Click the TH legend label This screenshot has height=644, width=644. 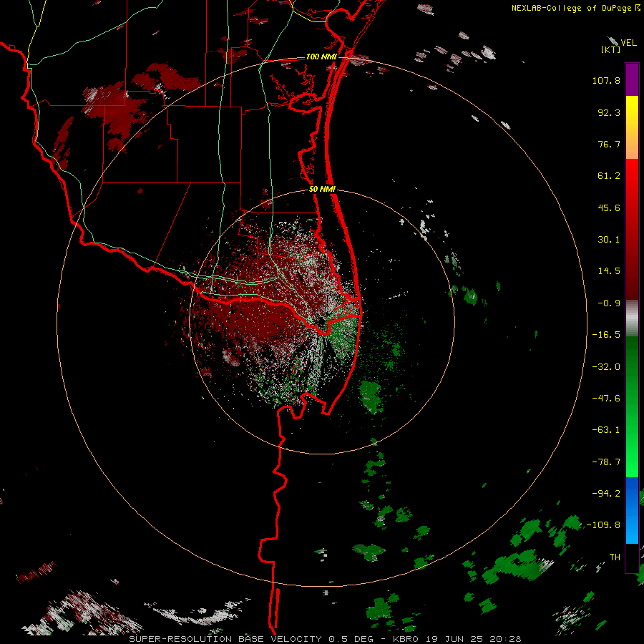point(615,557)
